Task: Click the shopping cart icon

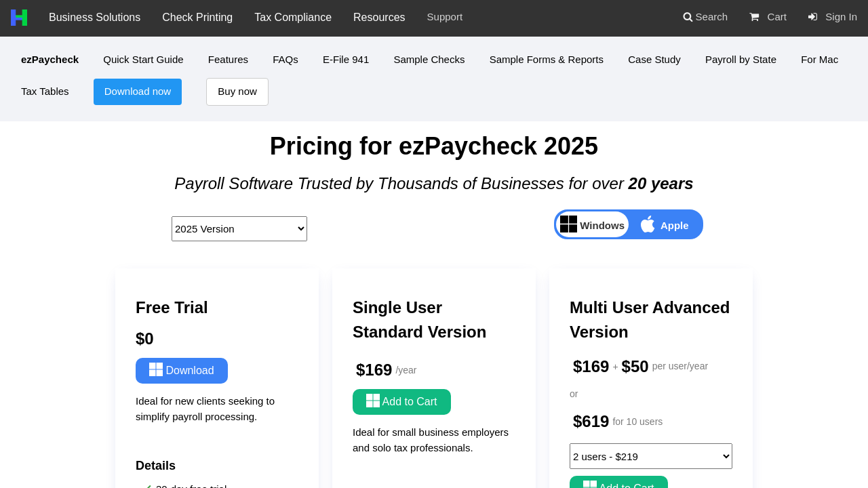Action: click(754, 17)
